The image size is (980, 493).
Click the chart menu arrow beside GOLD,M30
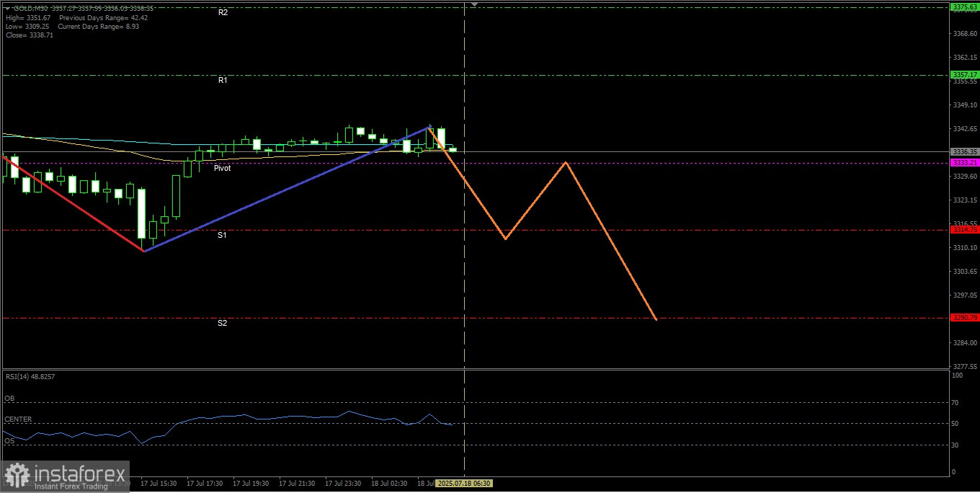coord(9,7)
